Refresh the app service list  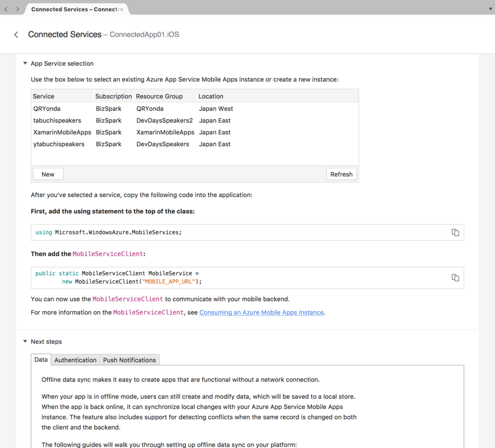pos(341,174)
